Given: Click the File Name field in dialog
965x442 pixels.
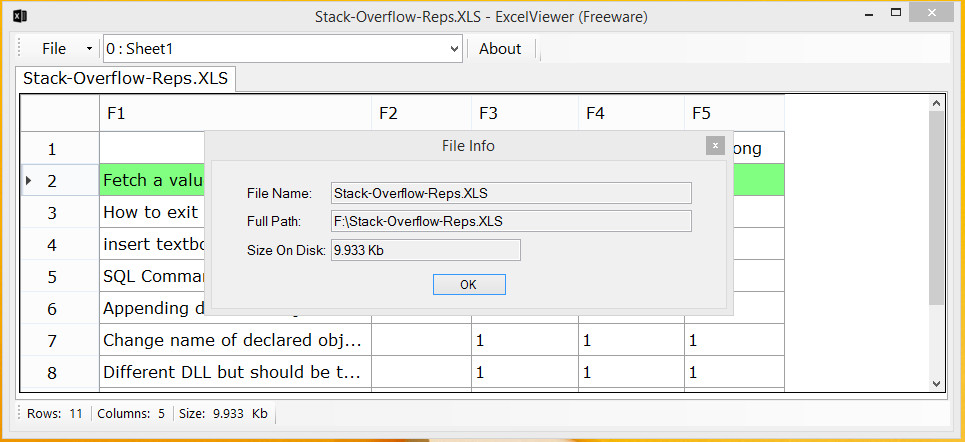Looking at the screenshot, I should click(x=511, y=193).
